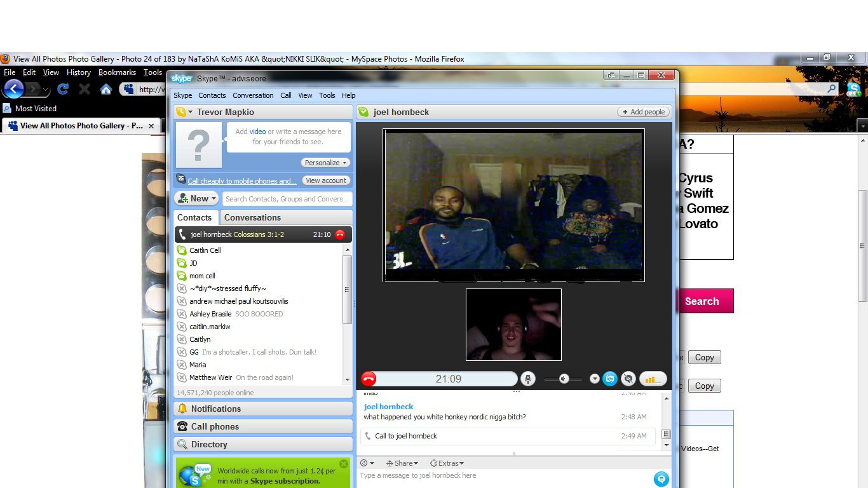Open Skype Help menu
The height and width of the screenshot is (488, 868).
349,95
